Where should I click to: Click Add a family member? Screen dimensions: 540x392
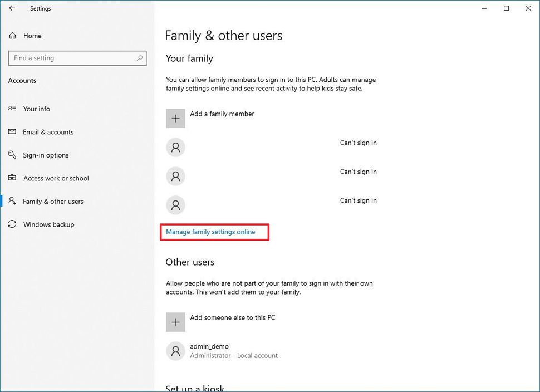(x=222, y=114)
